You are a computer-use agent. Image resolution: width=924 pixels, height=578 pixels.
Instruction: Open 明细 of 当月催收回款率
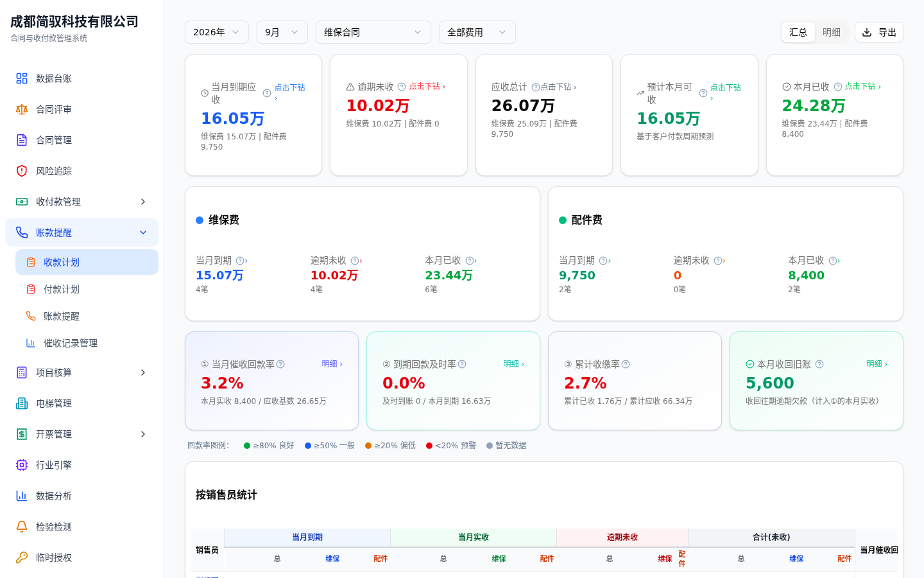[332, 364]
